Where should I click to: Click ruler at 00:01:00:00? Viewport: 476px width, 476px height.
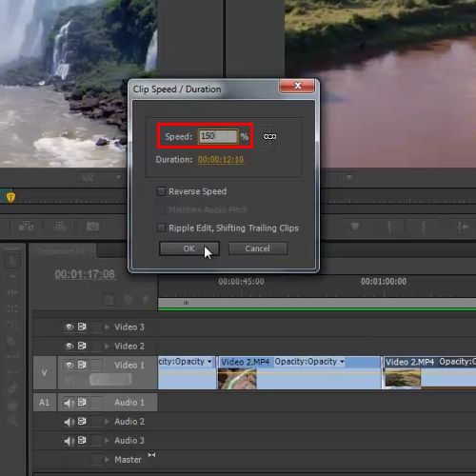pos(384,282)
